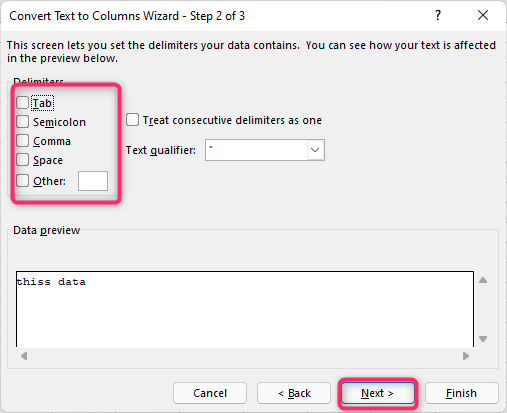Enable Treat consecutive delimiters as one
The image size is (507, 413).
[132, 120]
